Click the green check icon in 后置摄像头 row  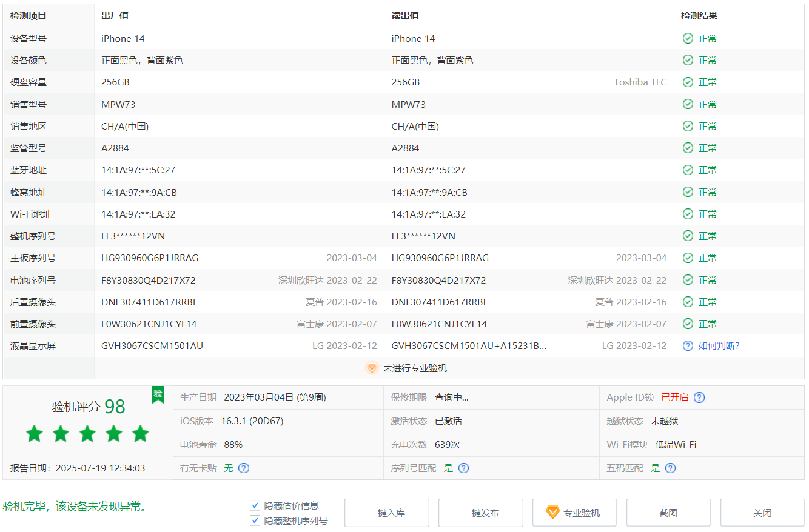[688, 302]
